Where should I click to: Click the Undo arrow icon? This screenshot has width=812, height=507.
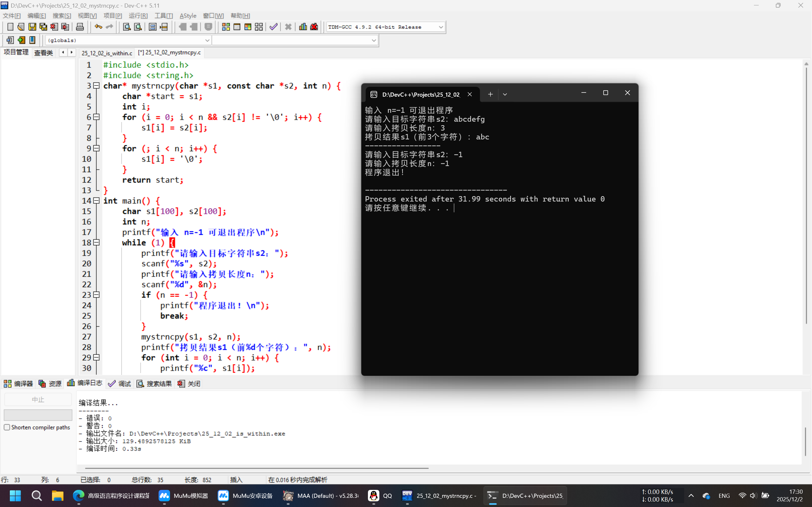98,27
